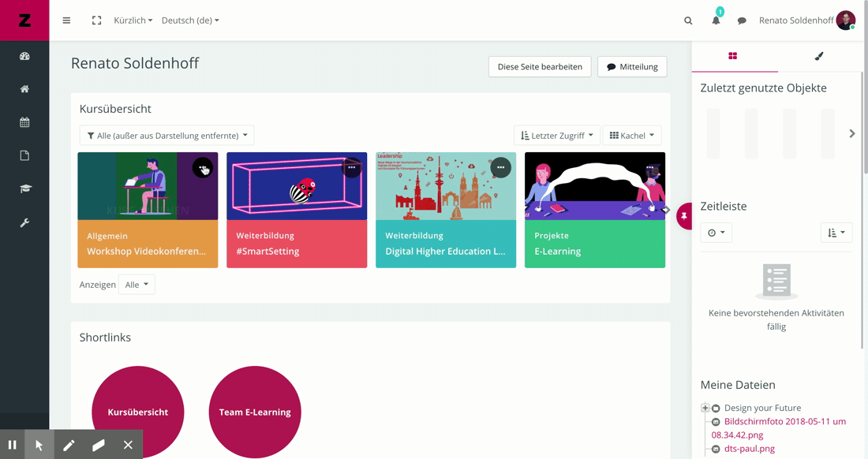868x459 pixels.
Task: Toggle the hamburger navigation menu
Action: 66,21
